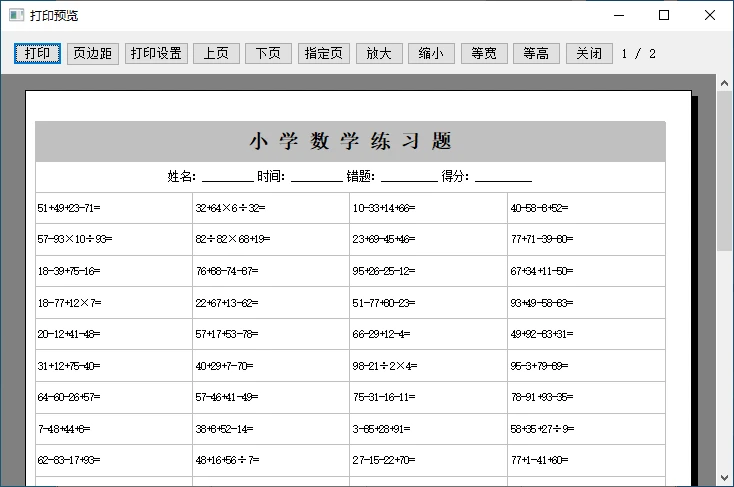
Task: Click the 1 / 2 page indicator
Action: tap(638, 54)
